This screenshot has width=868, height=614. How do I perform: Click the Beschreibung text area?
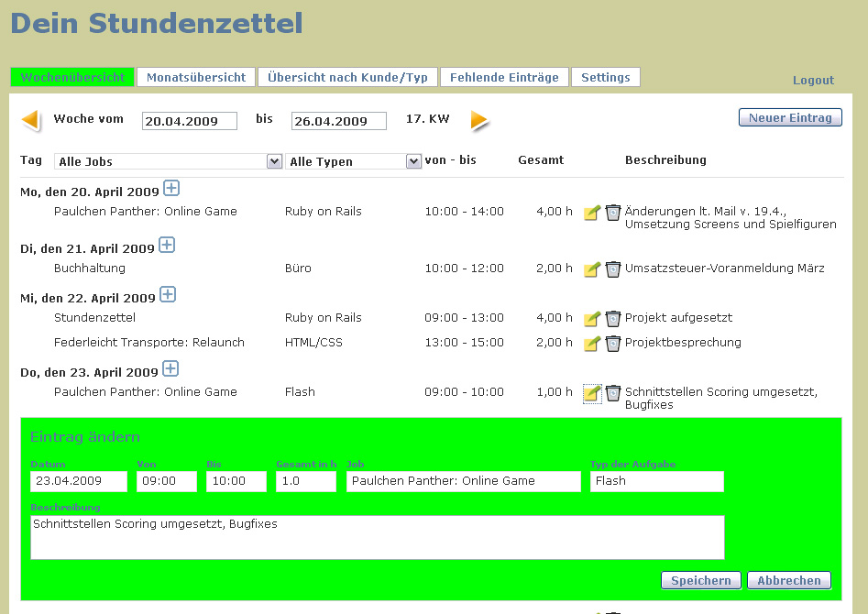pos(377,537)
